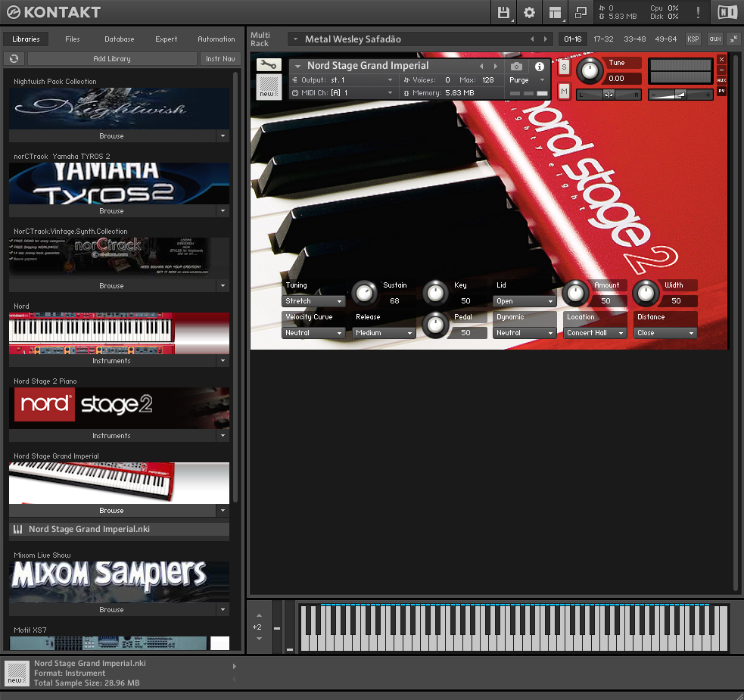Click the NI logo icon
Screen dimensions: 744x700
[727, 12]
